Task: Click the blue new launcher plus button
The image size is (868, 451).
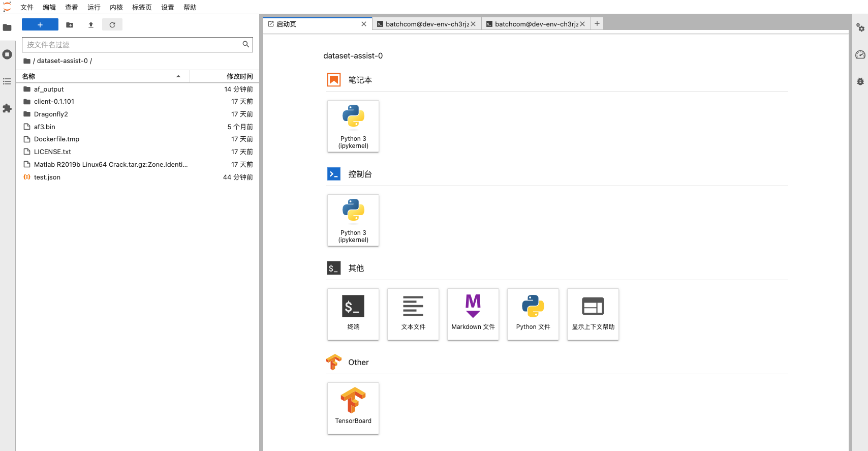Action: click(40, 25)
